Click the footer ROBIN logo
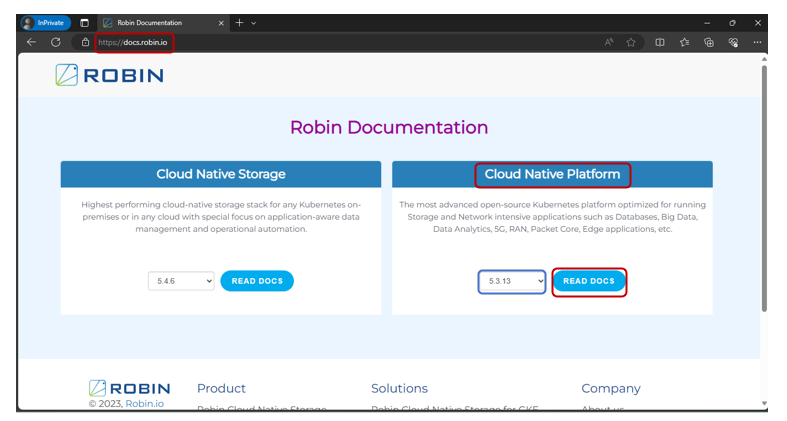This screenshot has width=787, height=421. (x=129, y=388)
